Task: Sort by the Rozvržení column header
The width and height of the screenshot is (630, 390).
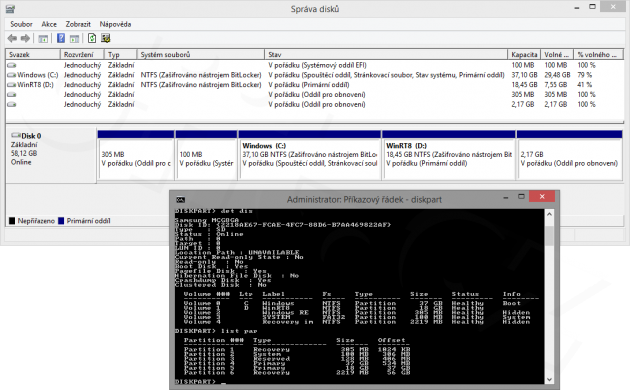Action: (82, 55)
